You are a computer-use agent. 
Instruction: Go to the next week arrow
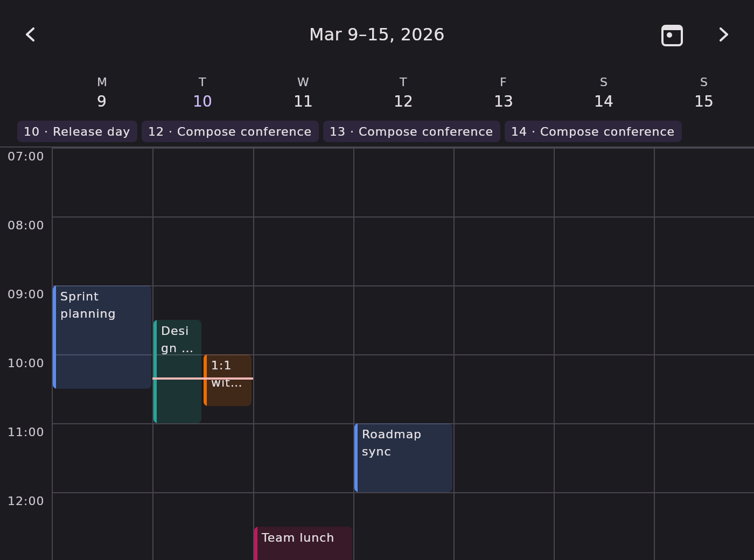723,35
